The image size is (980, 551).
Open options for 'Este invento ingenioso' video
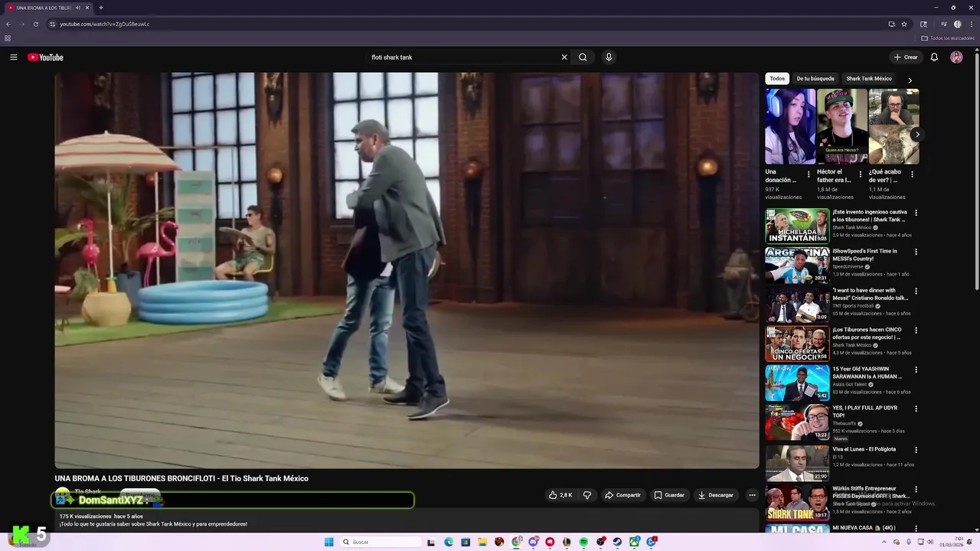point(916,213)
